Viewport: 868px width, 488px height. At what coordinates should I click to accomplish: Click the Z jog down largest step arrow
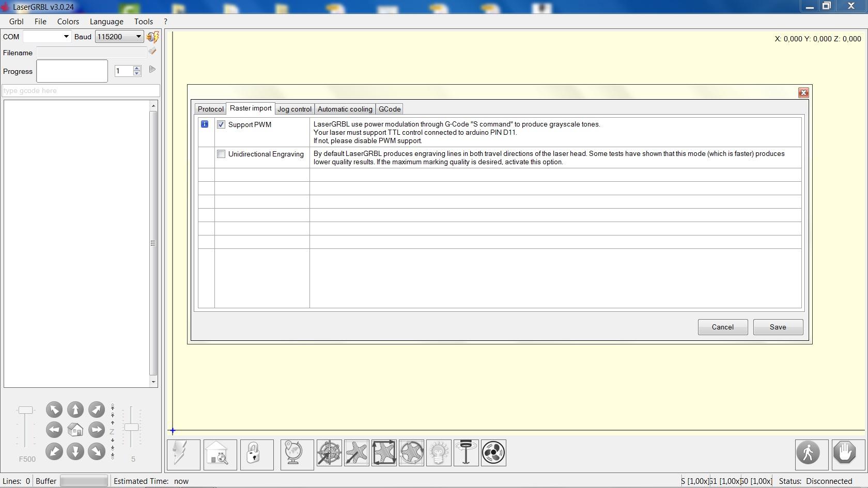pyautogui.click(x=113, y=456)
